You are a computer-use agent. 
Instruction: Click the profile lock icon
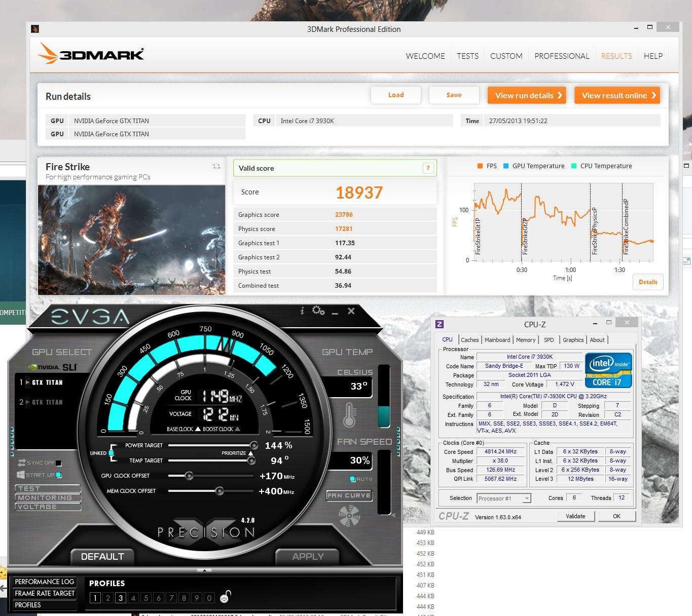point(225,597)
